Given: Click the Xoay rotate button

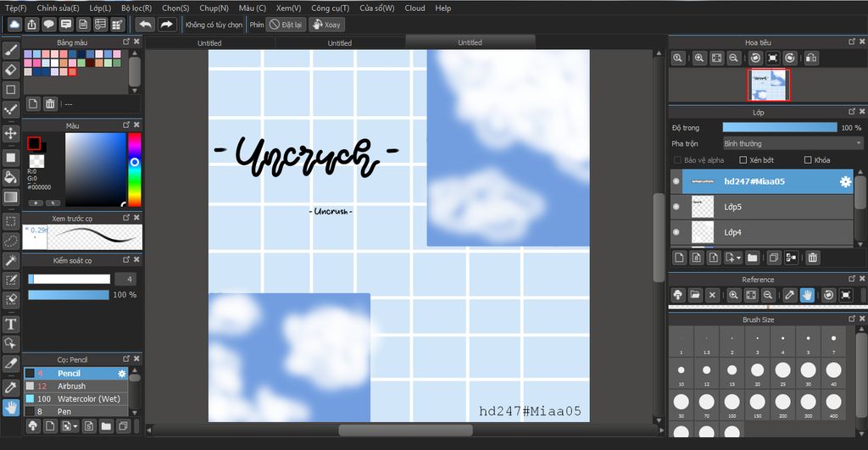Looking at the screenshot, I should point(326,25).
